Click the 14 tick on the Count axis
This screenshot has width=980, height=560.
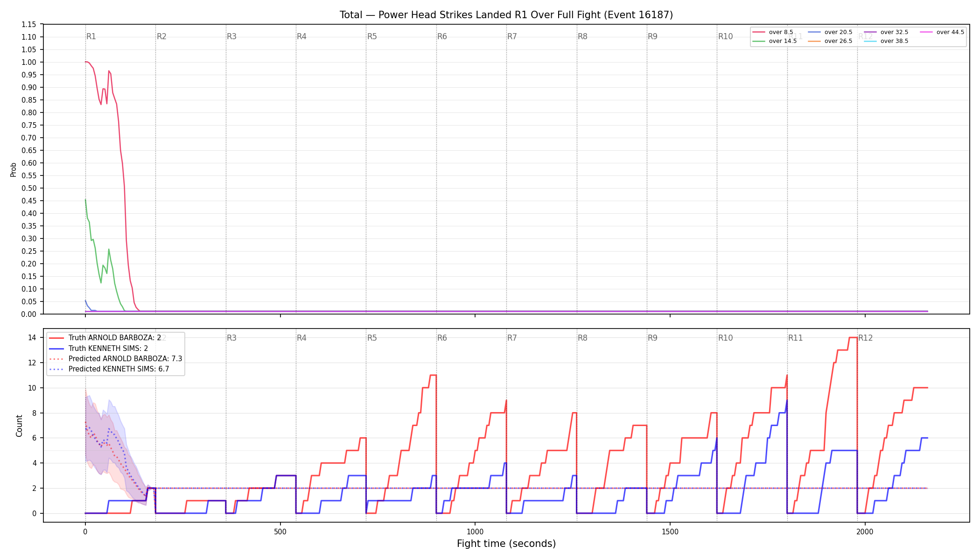[x=32, y=337]
